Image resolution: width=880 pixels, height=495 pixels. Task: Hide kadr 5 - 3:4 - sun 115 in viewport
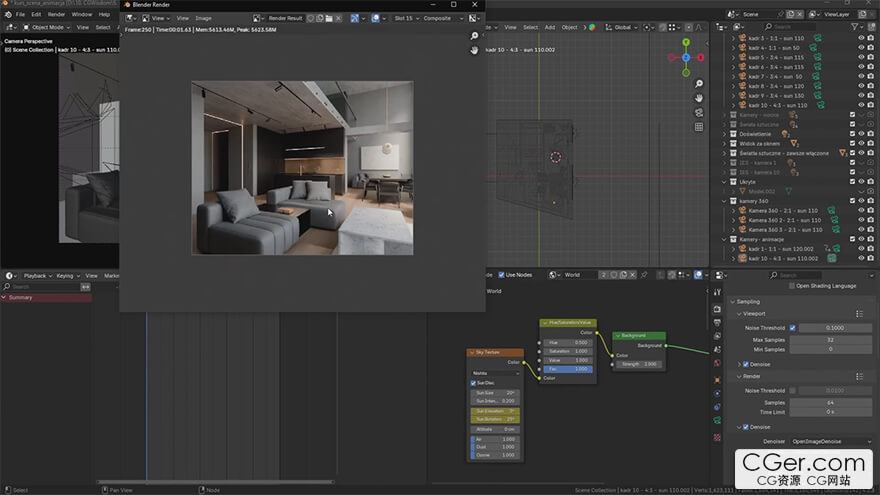pos(861,57)
